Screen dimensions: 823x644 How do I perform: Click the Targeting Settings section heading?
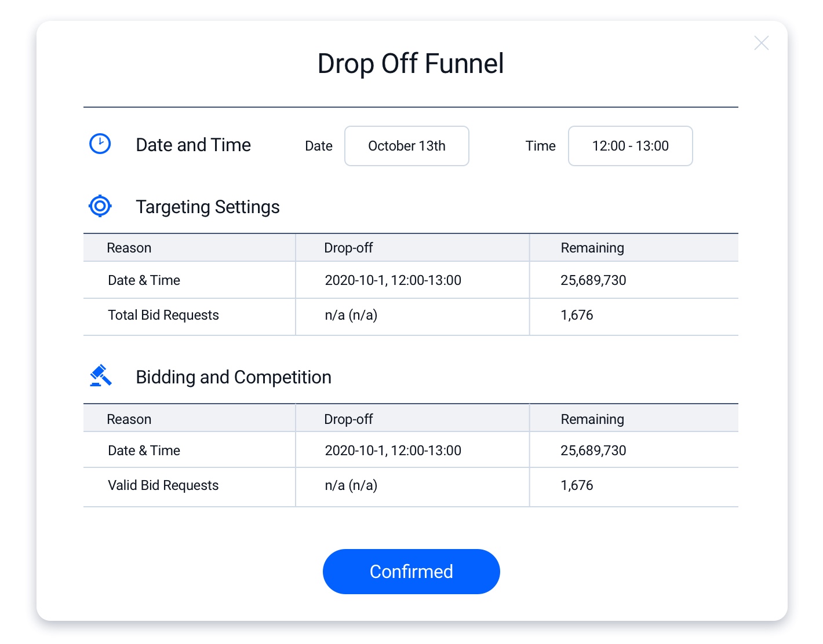pos(208,207)
